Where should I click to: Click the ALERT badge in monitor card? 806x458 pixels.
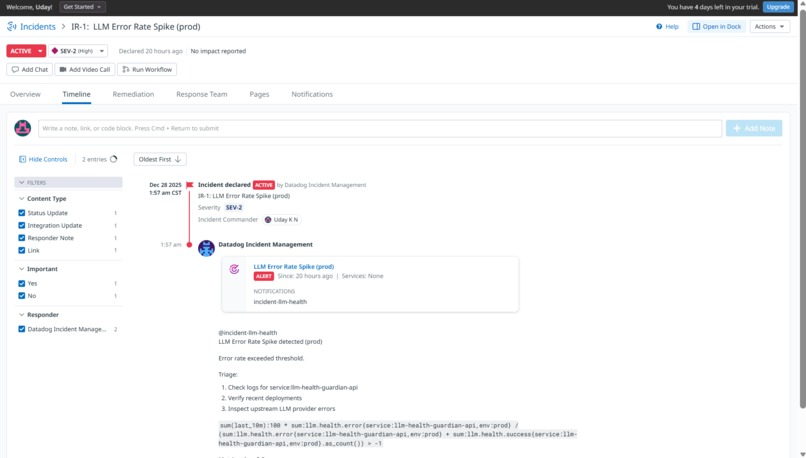(x=264, y=276)
